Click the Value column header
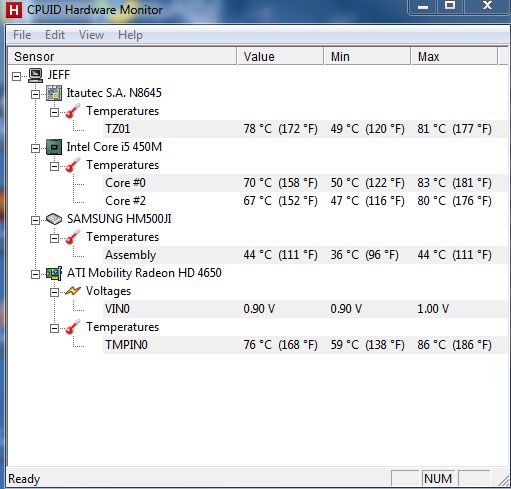The height and width of the screenshot is (489, 511). point(280,56)
